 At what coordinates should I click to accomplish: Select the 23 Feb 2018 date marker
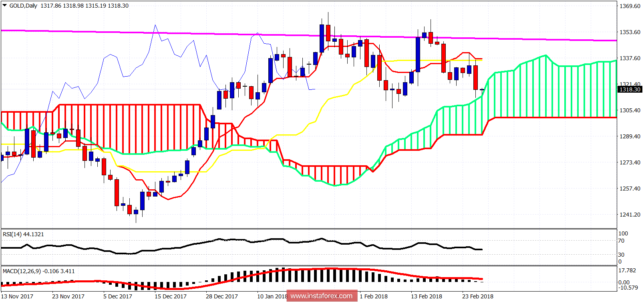[478, 296]
